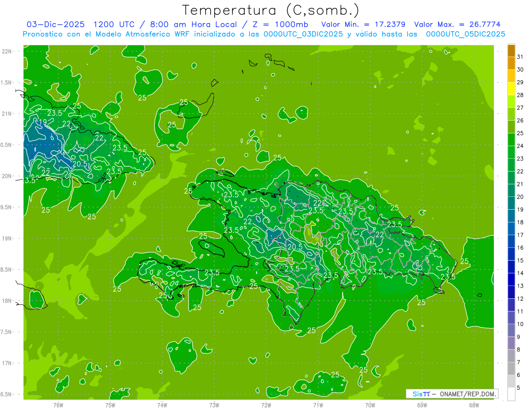Click the "68W" longitude axis label

(x=473, y=405)
